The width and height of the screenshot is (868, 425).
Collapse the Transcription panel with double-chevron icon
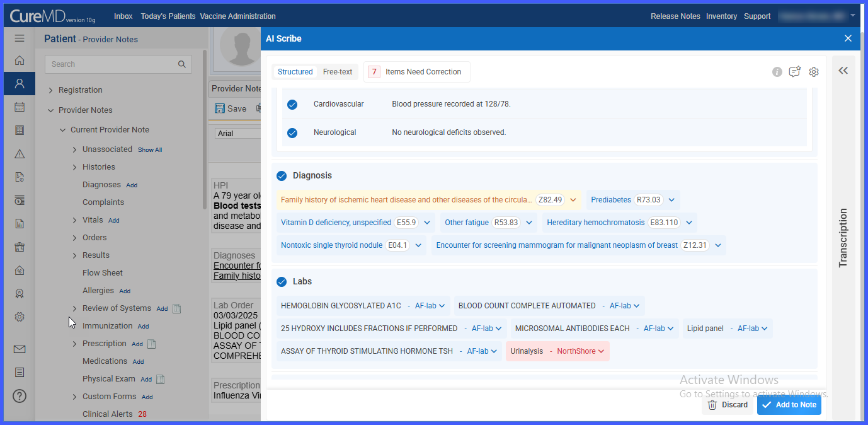coord(843,71)
